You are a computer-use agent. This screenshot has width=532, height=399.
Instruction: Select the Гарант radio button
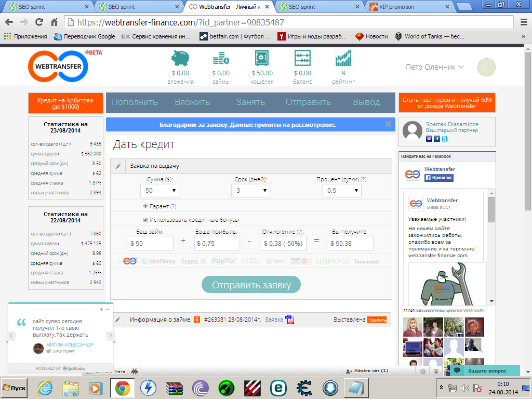click(145, 206)
